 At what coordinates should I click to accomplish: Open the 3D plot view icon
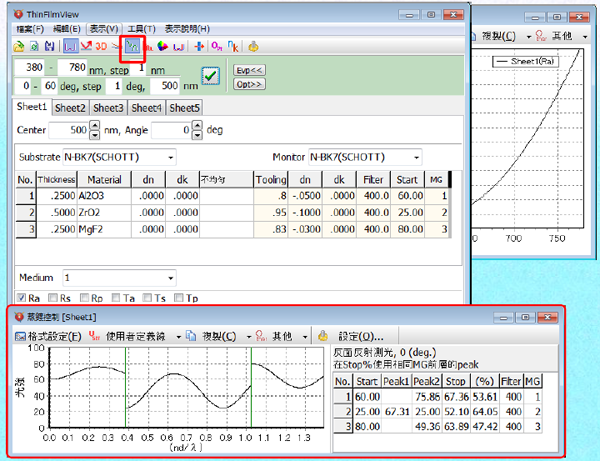click(x=101, y=46)
